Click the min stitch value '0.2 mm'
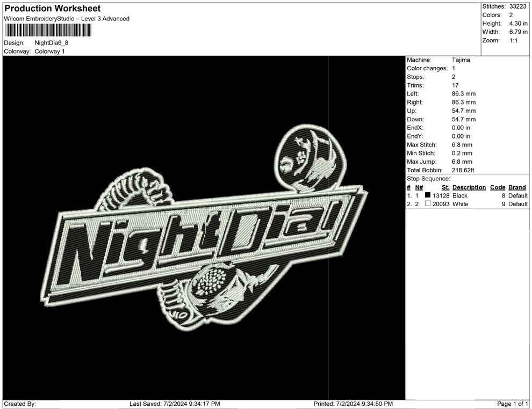This screenshot has width=532, height=409. 462,153
